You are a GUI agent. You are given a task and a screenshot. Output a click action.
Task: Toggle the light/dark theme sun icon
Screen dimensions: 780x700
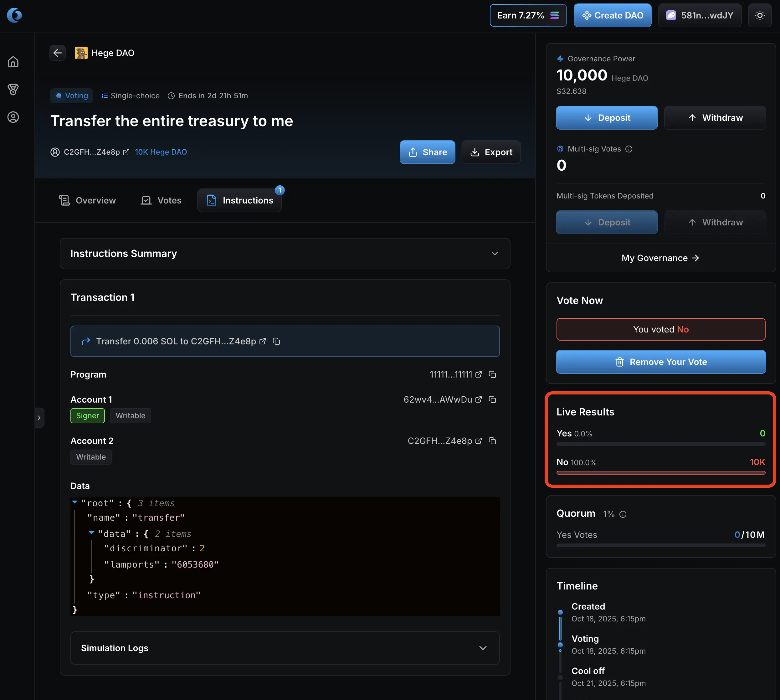(759, 15)
